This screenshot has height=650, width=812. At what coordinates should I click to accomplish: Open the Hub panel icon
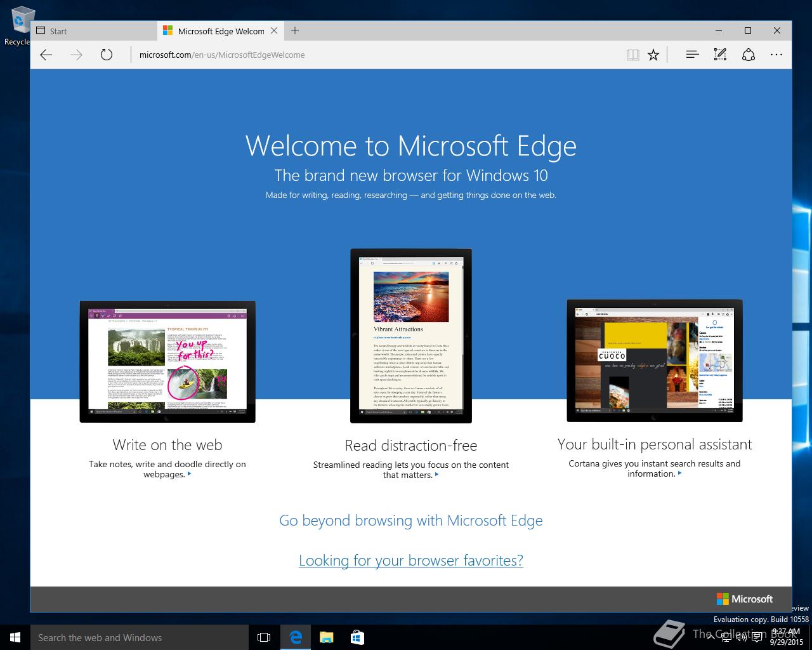(692, 55)
